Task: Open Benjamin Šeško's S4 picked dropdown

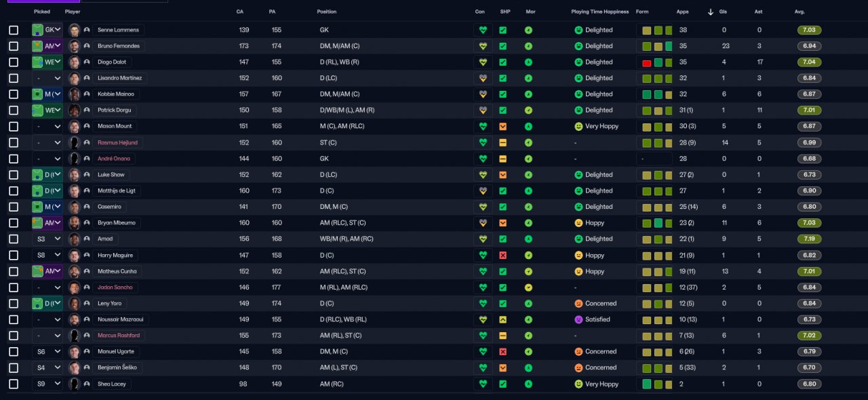Action: [x=47, y=367]
